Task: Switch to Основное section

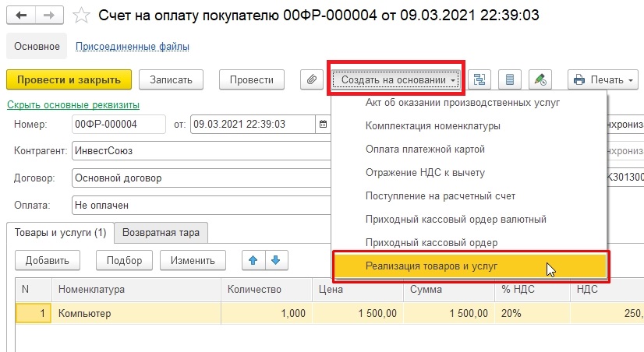Action: [37, 47]
